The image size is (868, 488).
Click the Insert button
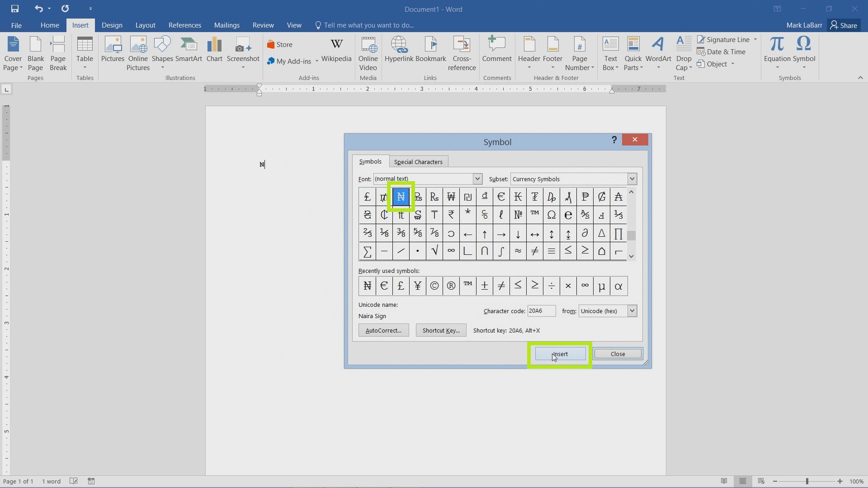point(559,353)
